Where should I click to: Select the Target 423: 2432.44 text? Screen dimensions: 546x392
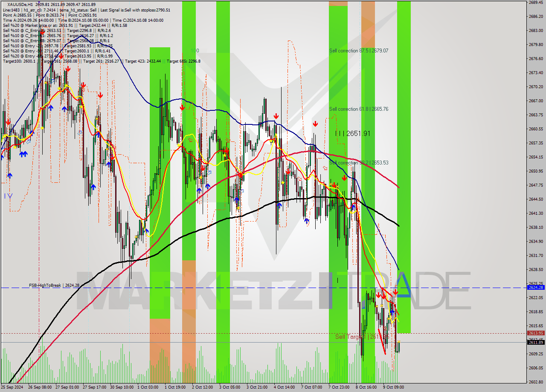tap(143, 61)
